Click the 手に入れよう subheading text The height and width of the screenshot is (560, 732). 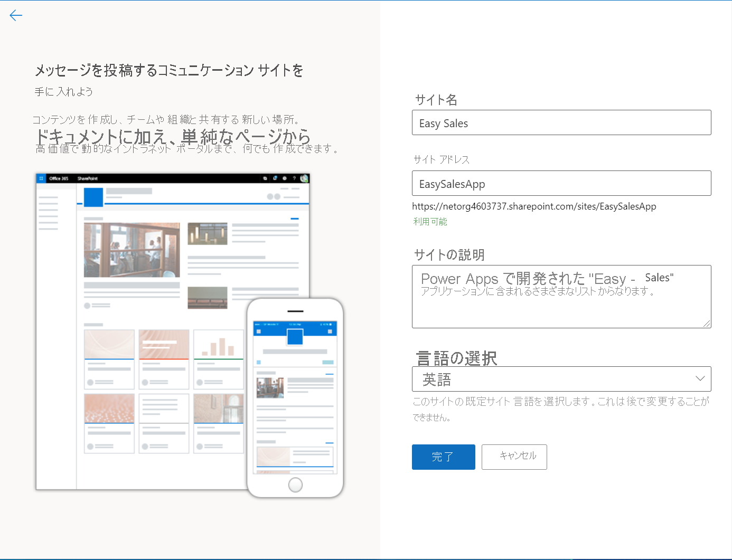coord(64,92)
